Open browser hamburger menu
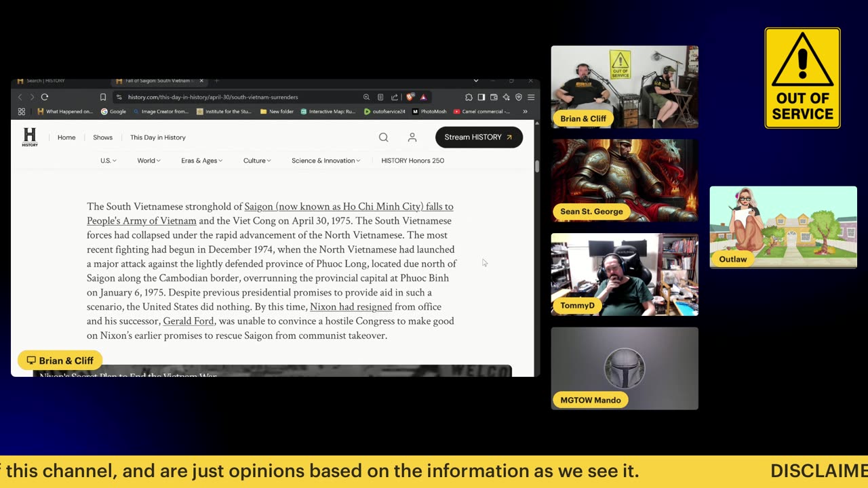This screenshot has width=868, height=488. (531, 97)
